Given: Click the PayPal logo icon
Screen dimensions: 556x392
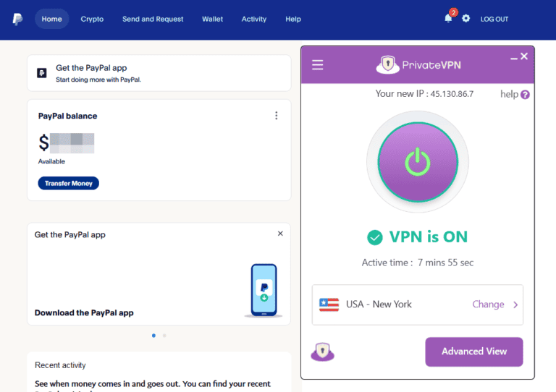Looking at the screenshot, I should [17, 19].
